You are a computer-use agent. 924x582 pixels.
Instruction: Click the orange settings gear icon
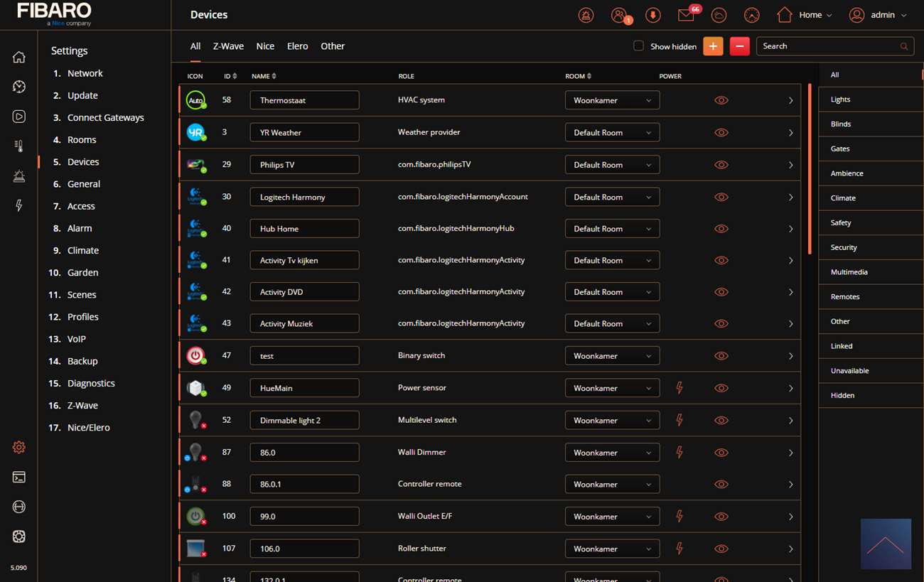(19, 447)
